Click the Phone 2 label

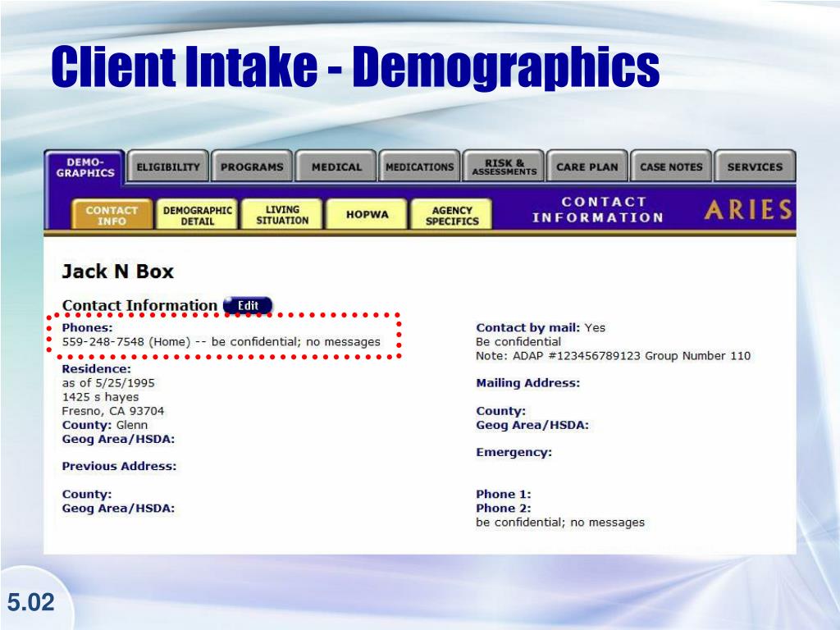tap(503, 508)
